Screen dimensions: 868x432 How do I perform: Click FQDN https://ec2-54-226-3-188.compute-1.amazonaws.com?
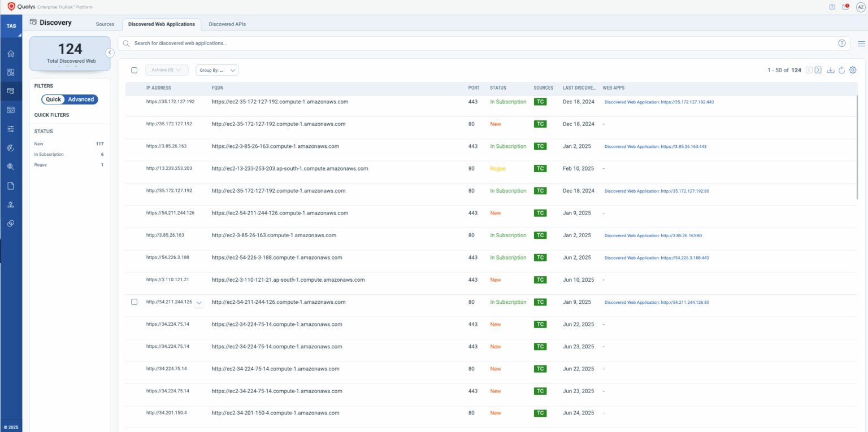pyautogui.click(x=277, y=258)
